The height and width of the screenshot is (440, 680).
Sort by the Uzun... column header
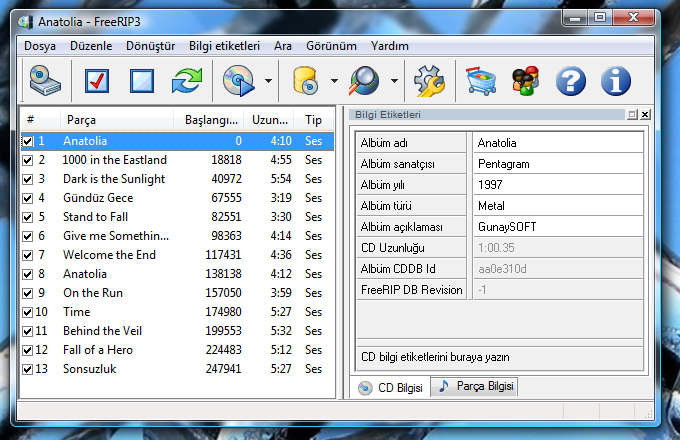[x=268, y=120]
